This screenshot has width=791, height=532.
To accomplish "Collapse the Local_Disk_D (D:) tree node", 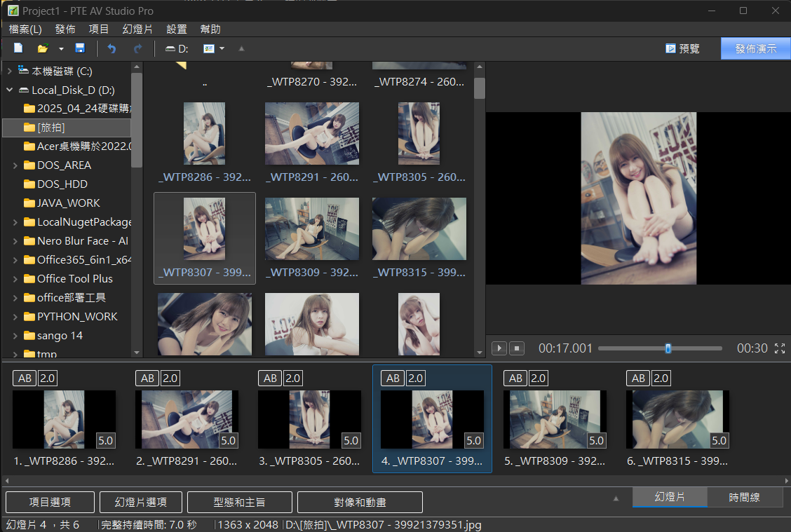I will coord(10,90).
